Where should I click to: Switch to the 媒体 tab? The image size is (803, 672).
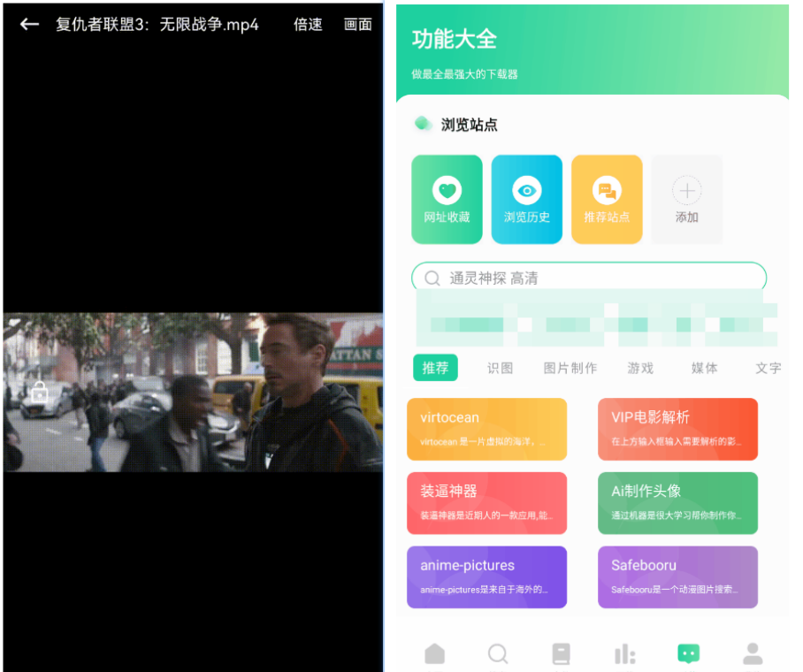[704, 368]
